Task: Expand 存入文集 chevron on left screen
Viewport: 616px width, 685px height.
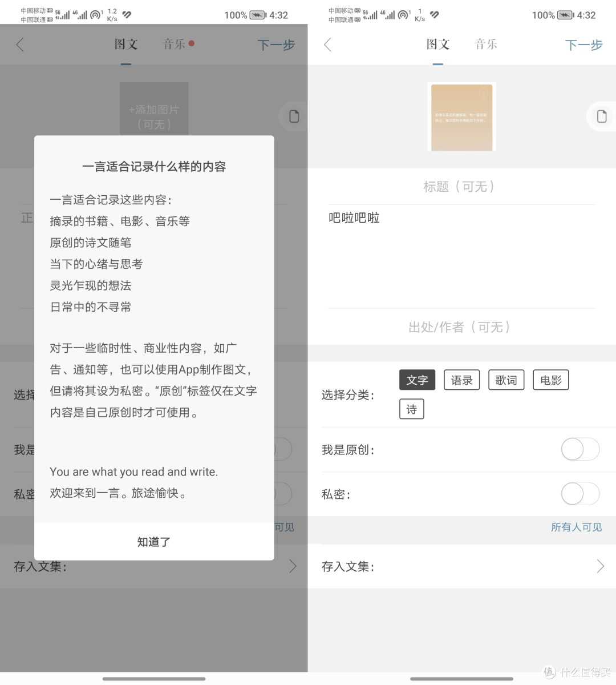Action: [293, 566]
